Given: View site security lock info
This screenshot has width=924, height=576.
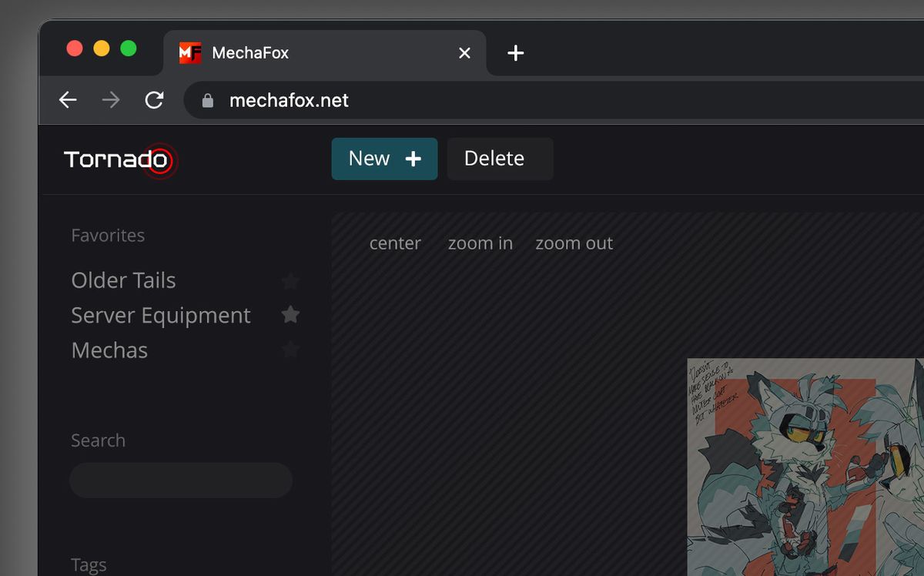Looking at the screenshot, I should (207, 101).
